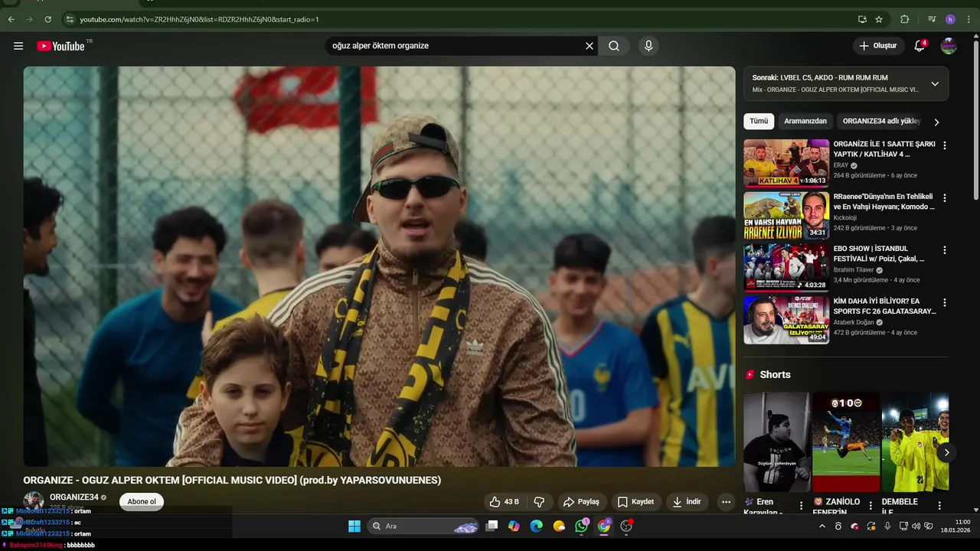The image size is (980, 551).
Task: View site information icon in the address bar
Action: (x=70, y=19)
